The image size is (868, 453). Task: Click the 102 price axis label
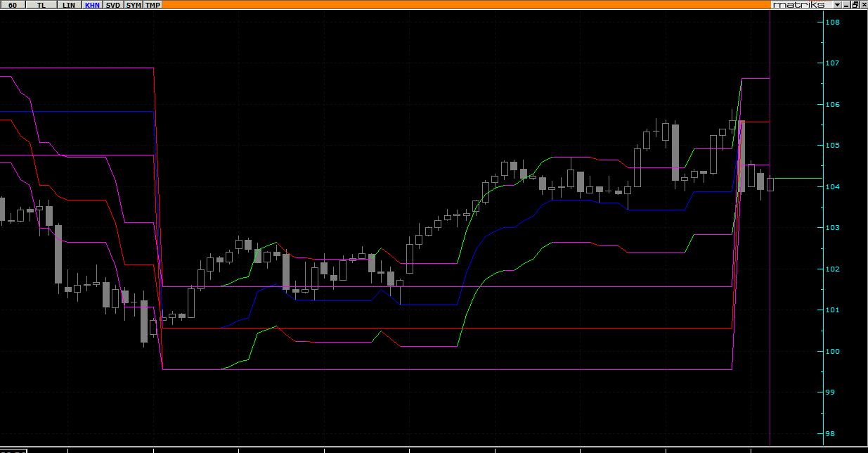[x=833, y=269]
